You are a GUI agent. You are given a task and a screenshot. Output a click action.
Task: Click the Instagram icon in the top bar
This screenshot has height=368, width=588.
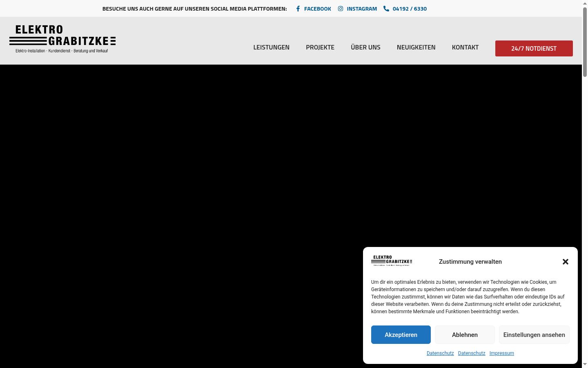coord(341,9)
